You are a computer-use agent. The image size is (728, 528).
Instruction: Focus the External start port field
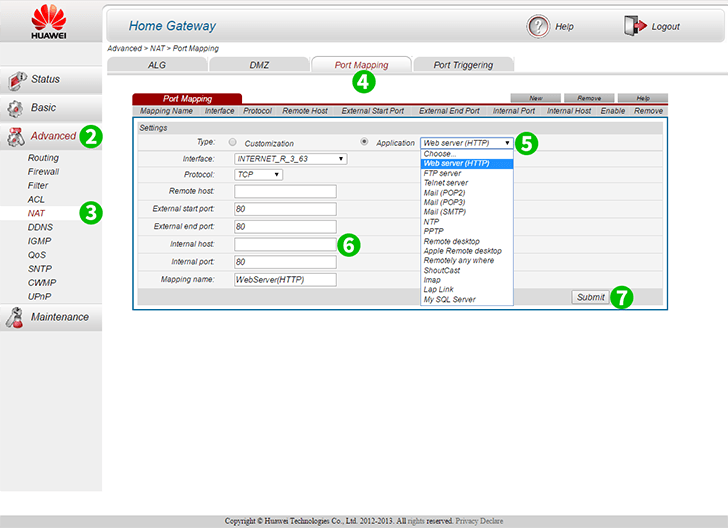coord(286,209)
